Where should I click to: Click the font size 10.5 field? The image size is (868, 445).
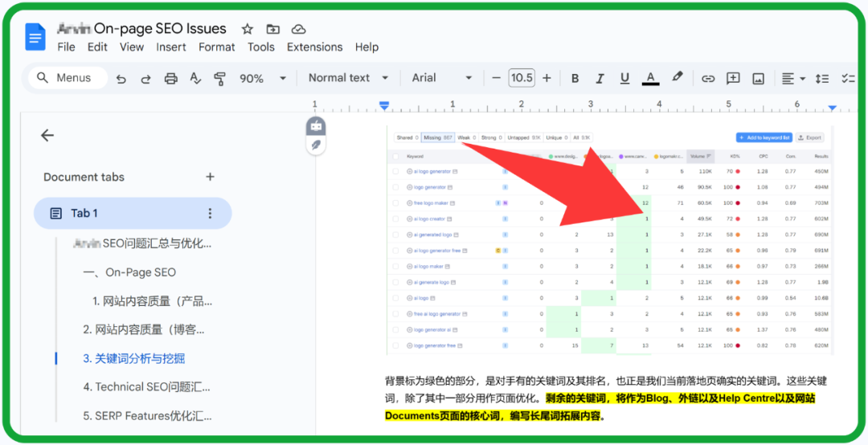[522, 78]
